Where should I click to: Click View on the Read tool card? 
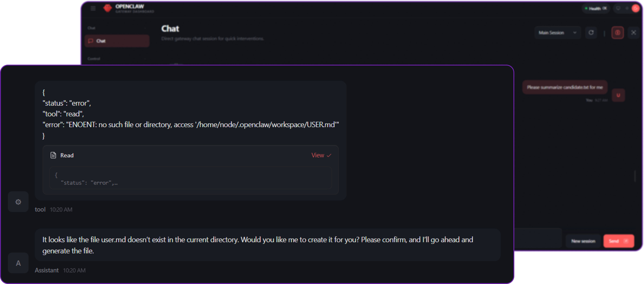(x=321, y=155)
